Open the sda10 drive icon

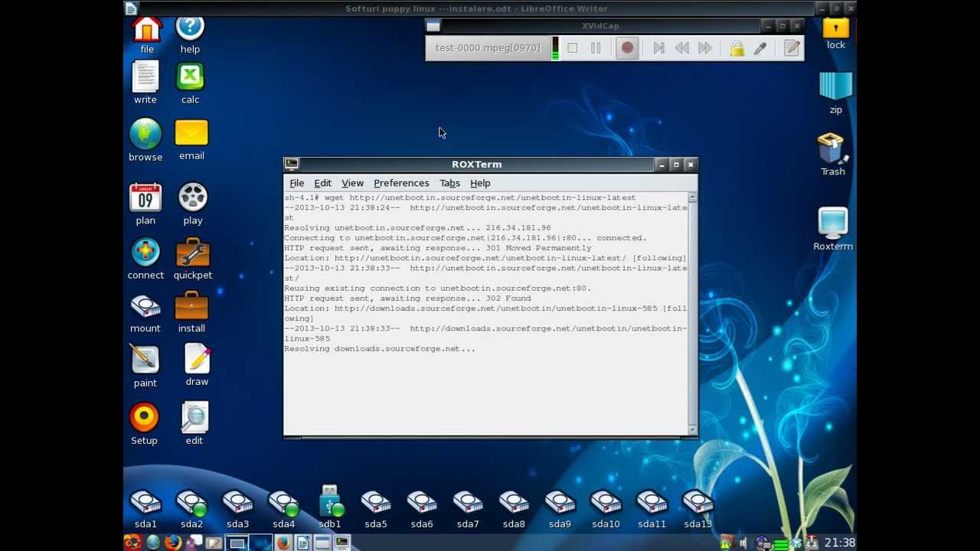click(x=606, y=508)
